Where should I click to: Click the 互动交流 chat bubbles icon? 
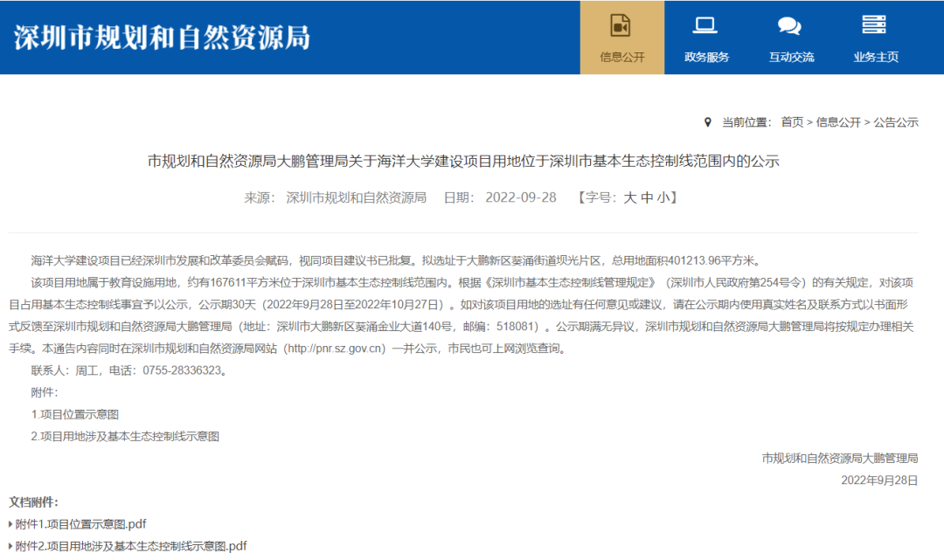pyautogui.click(x=789, y=25)
